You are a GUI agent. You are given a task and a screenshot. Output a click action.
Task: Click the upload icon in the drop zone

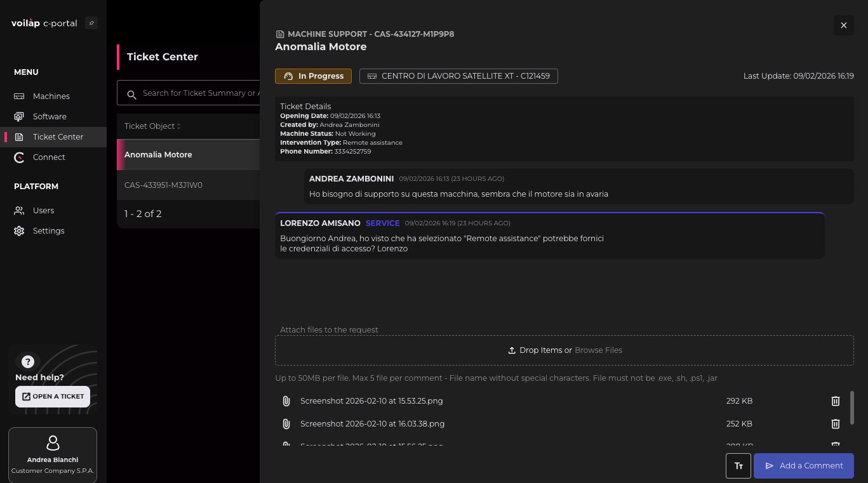pos(512,350)
